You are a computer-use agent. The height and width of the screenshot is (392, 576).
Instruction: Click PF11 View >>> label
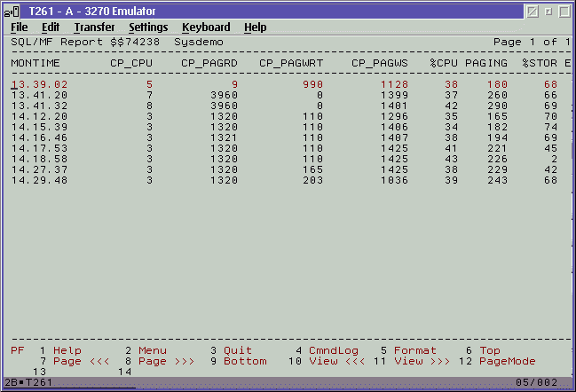click(x=422, y=361)
